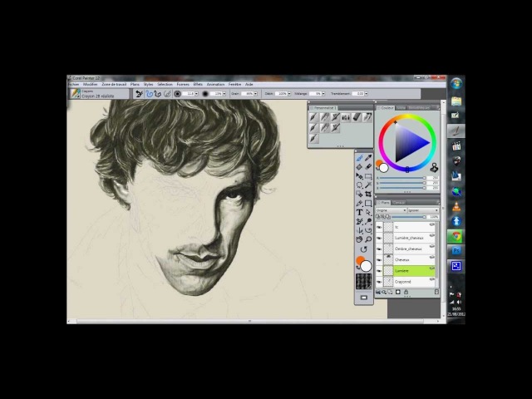The height and width of the screenshot is (399, 532).
Task: Click the eraser variant in Personnalisé palette
Action: [x=356, y=117]
